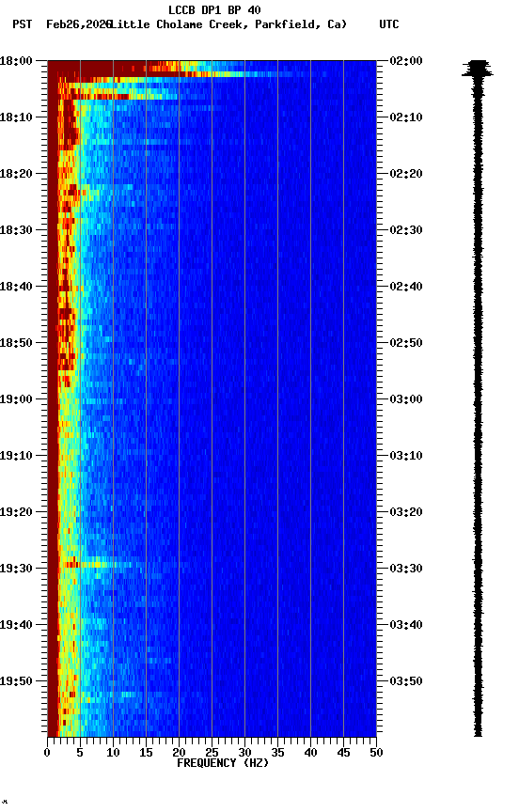Viewport: 519px width, 812px height.
Task: Click the 'Little Cholame Creek, Parkfield, Ca)' text
Action: (x=228, y=24)
